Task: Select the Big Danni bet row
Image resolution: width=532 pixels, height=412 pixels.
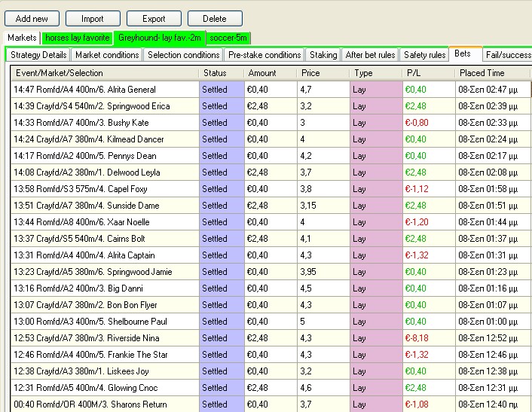Action: point(271,288)
